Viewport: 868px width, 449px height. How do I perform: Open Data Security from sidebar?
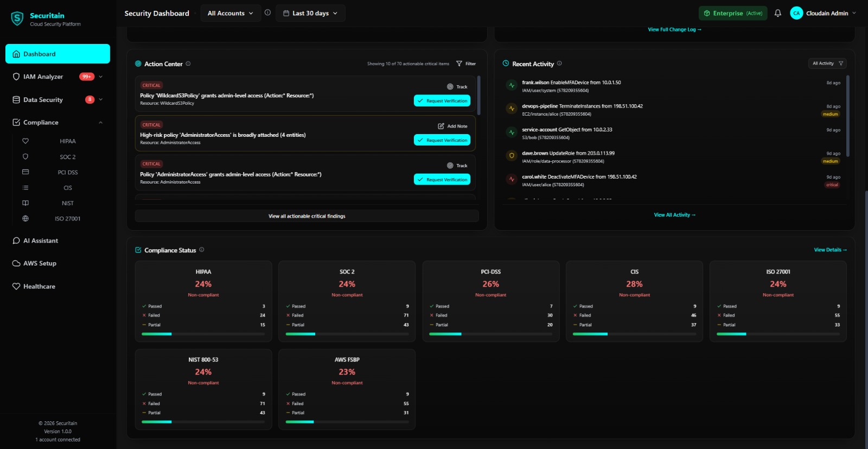[58, 99]
